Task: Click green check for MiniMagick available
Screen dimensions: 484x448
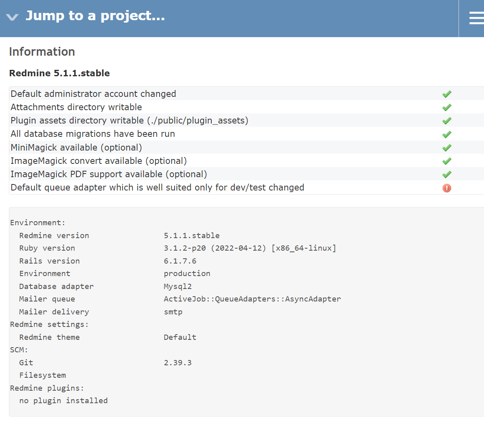Action: [447, 148]
